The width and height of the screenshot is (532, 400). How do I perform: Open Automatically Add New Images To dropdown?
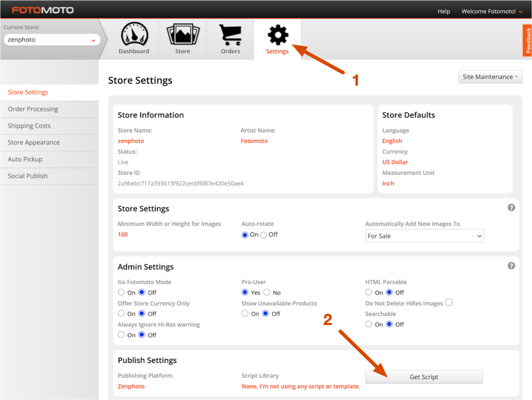click(425, 236)
